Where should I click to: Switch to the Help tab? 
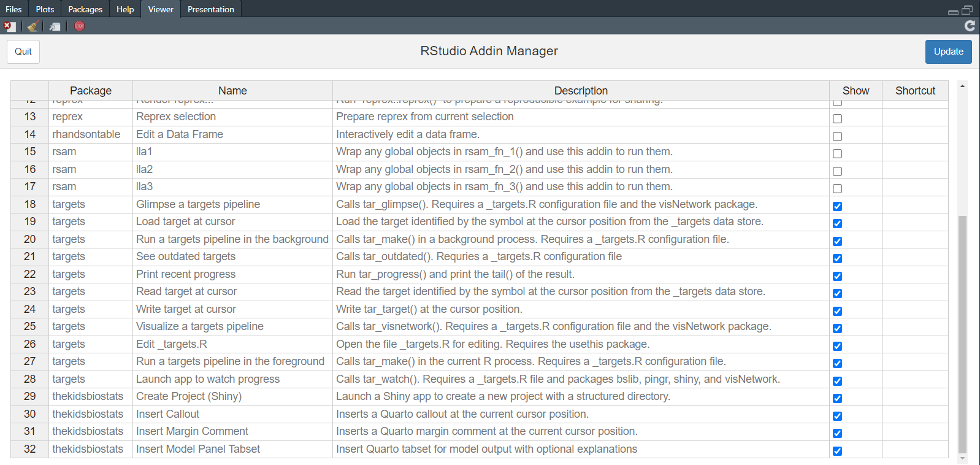[125, 9]
